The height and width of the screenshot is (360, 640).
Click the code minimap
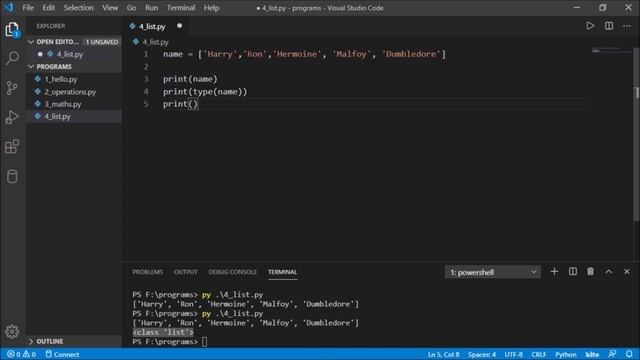tap(611, 50)
